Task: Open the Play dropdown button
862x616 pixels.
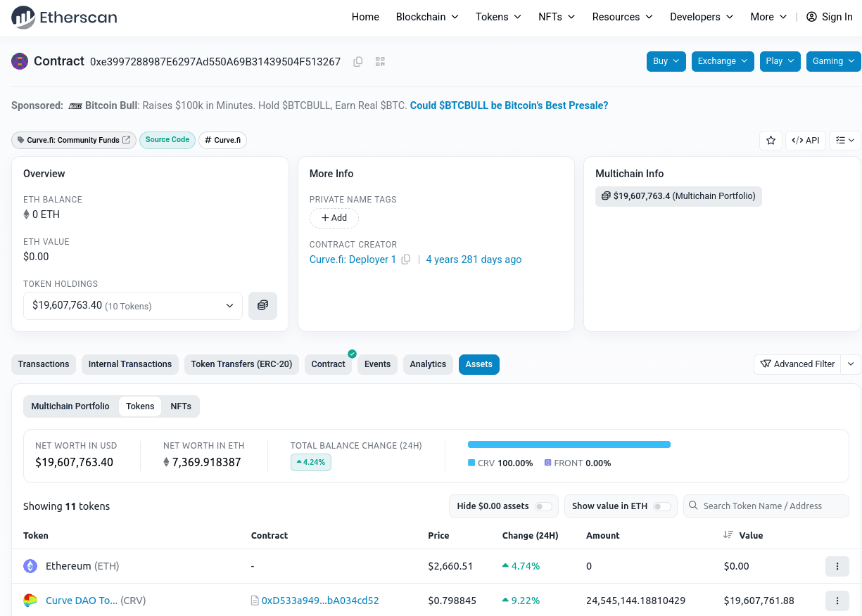Action: point(780,61)
